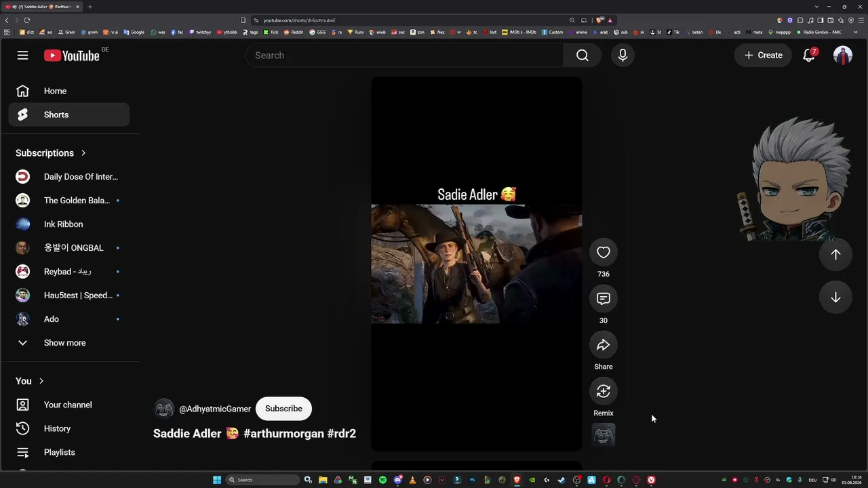Expand the You section

point(30,381)
